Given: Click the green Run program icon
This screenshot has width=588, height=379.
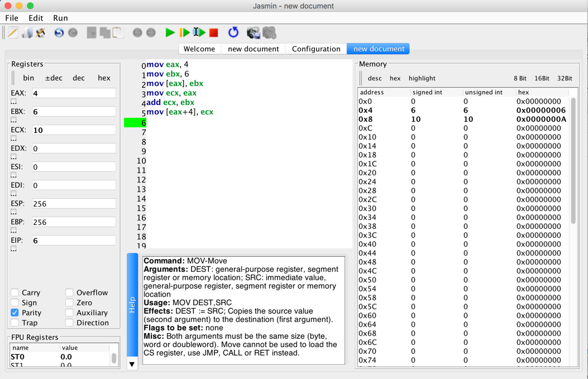Looking at the screenshot, I should [170, 33].
